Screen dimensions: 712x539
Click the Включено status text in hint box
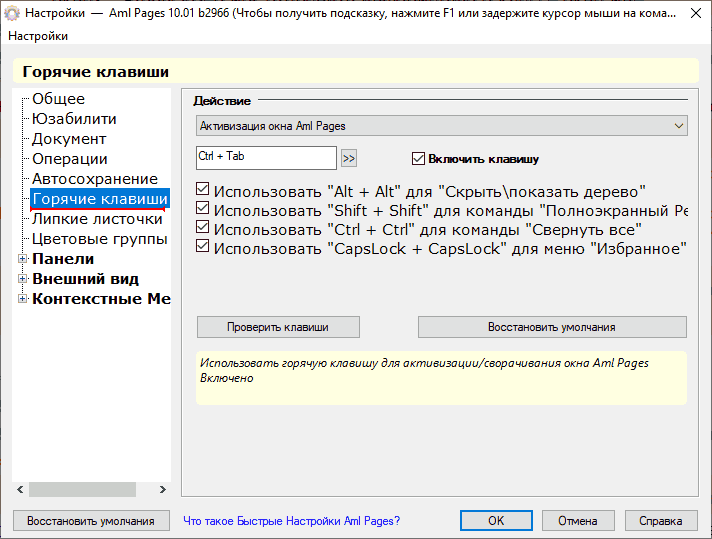pyautogui.click(x=227, y=378)
